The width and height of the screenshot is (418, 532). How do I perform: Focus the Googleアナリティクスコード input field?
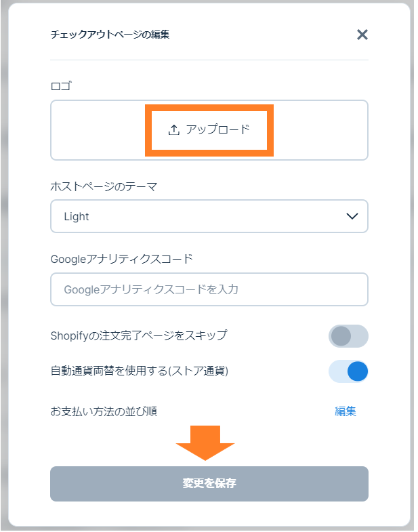[x=209, y=289]
